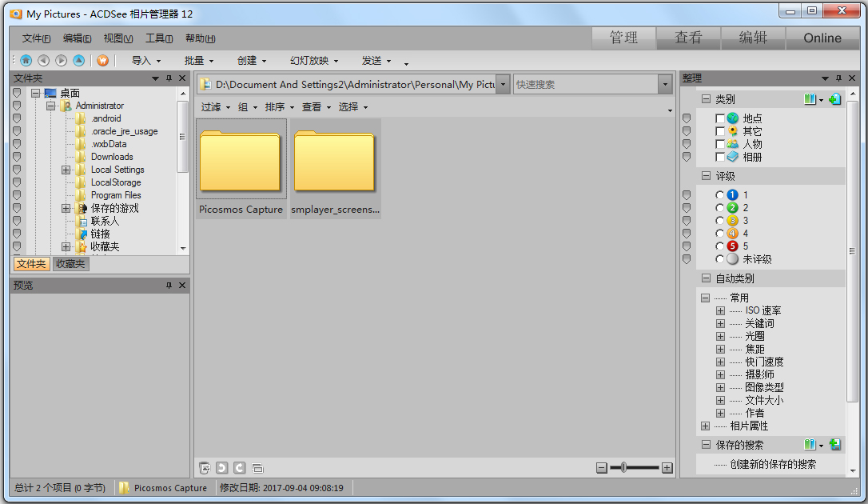Click the zoom out minus button for thumbnails

(x=602, y=468)
